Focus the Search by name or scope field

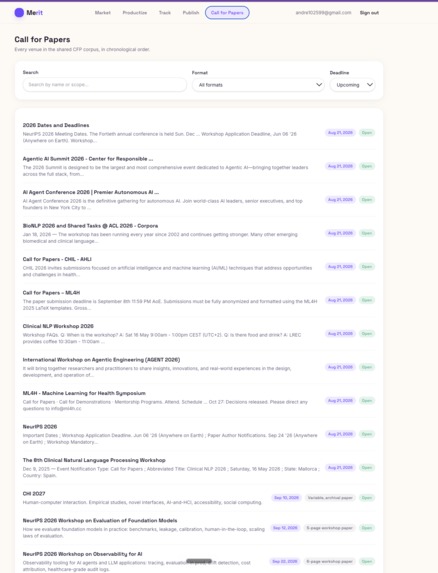click(104, 85)
